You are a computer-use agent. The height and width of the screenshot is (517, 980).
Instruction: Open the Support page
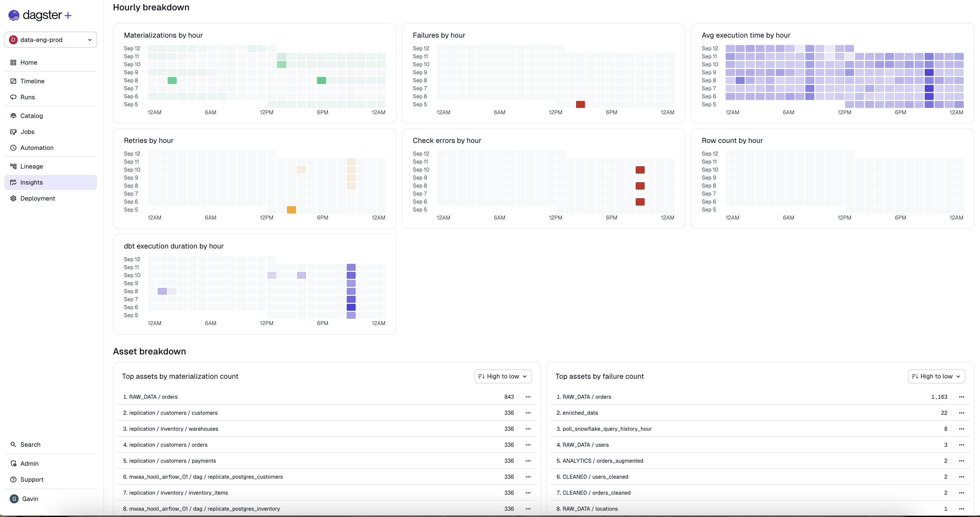31,479
